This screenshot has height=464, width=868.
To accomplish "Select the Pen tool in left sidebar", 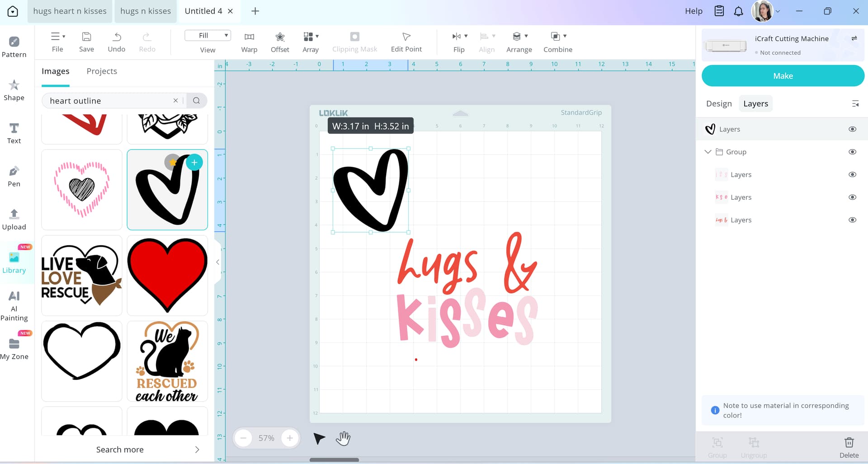I will pyautogui.click(x=14, y=176).
